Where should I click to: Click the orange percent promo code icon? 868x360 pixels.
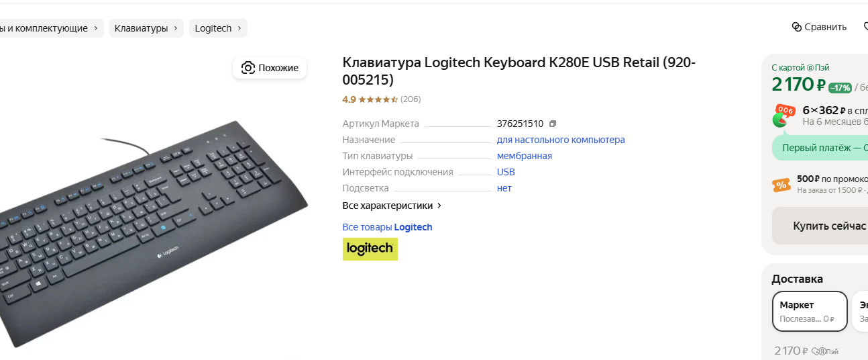point(781,185)
